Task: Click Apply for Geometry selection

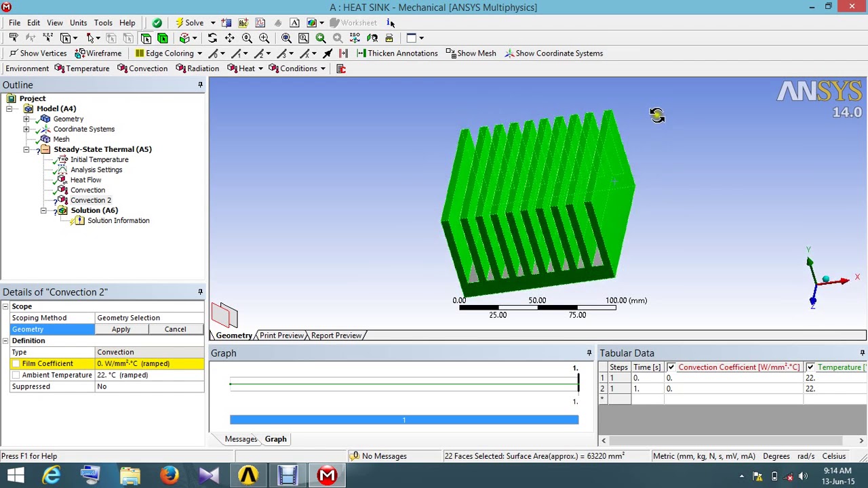Action: [121, 329]
